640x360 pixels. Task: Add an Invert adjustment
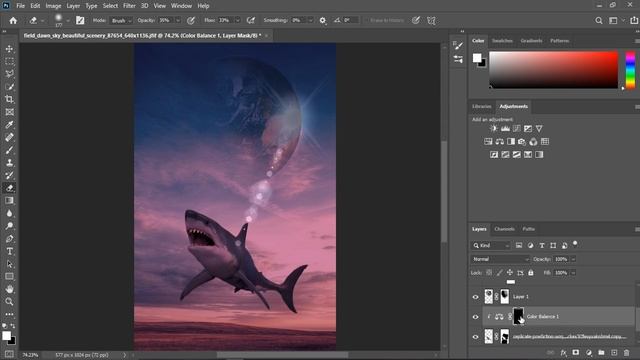[x=494, y=155]
